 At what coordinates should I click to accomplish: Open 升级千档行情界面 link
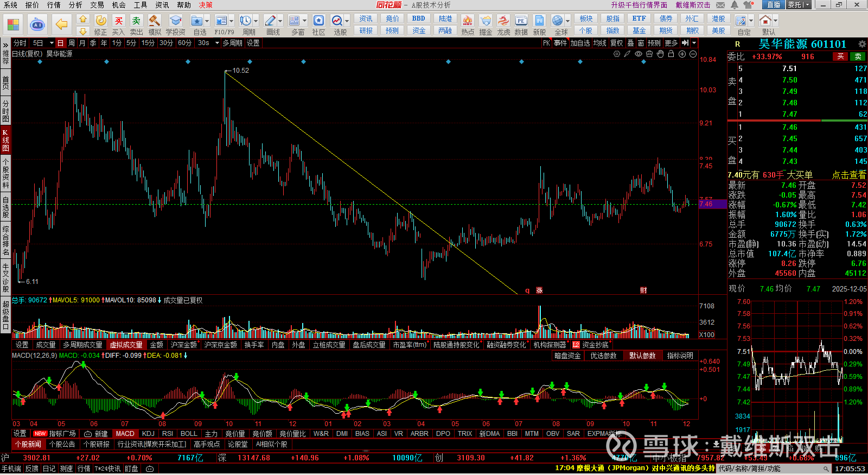tap(639, 5)
